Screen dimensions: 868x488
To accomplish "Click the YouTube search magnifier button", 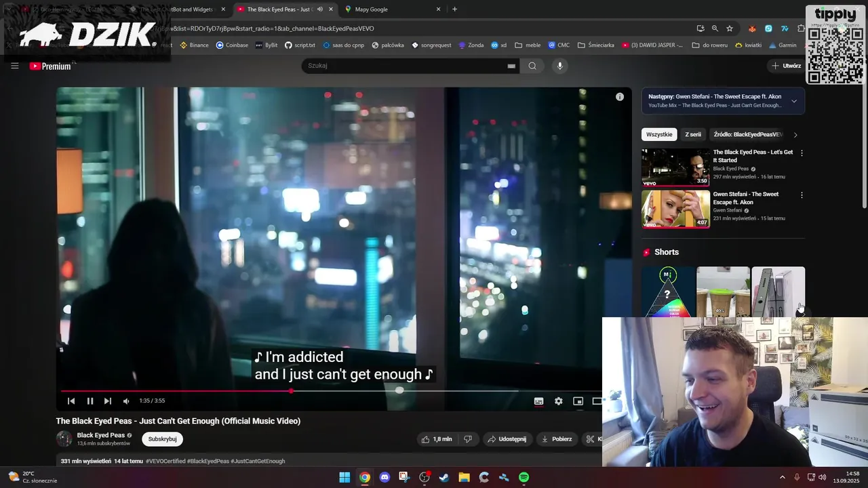I will (532, 66).
